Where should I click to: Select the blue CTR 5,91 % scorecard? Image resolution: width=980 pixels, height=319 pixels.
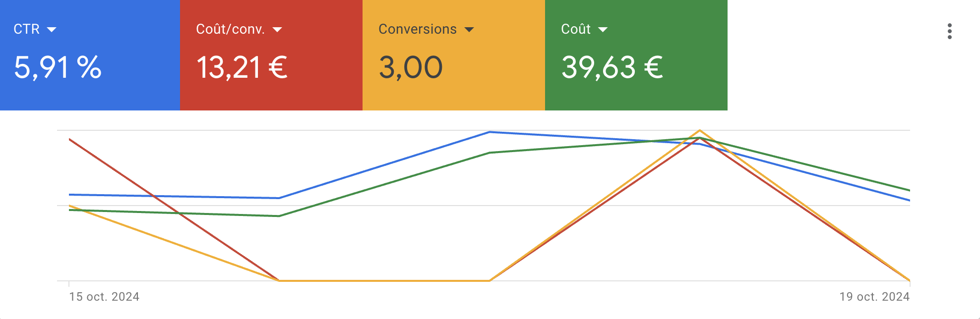pos(90,55)
